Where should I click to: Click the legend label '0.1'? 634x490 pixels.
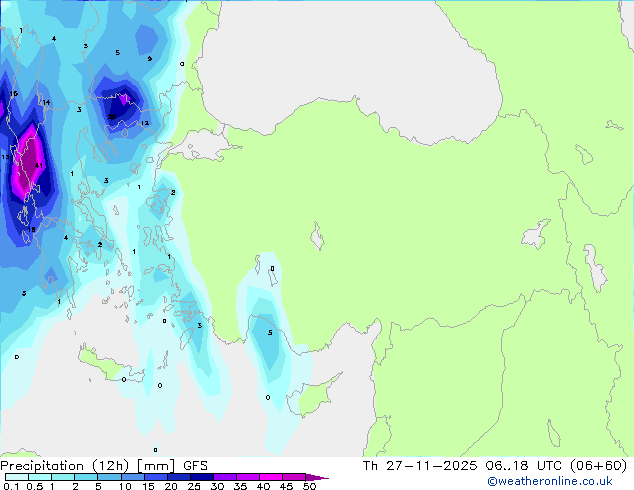(11, 486)
